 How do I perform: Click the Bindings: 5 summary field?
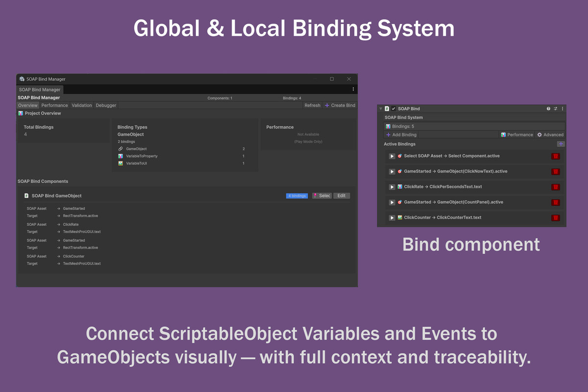(x=474, y=126)
